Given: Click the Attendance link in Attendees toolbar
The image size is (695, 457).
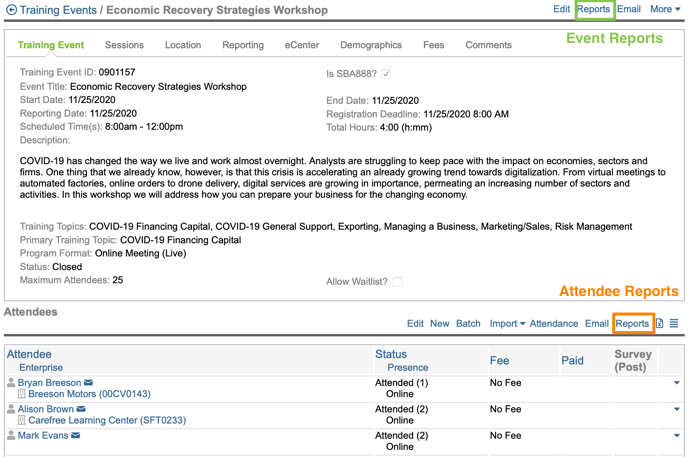Looking at the screenshot, I should [554, 324].
